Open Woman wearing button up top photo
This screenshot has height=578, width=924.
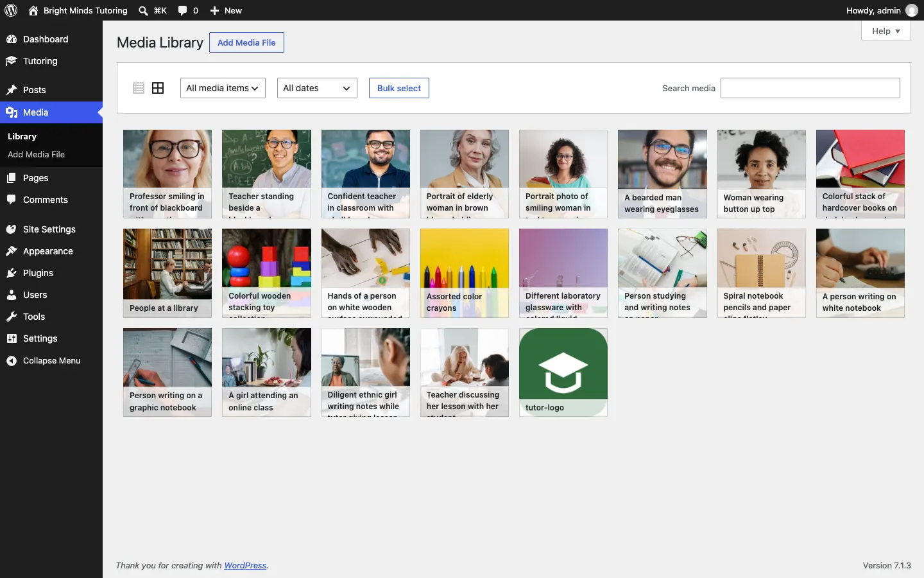coord(762,174)
